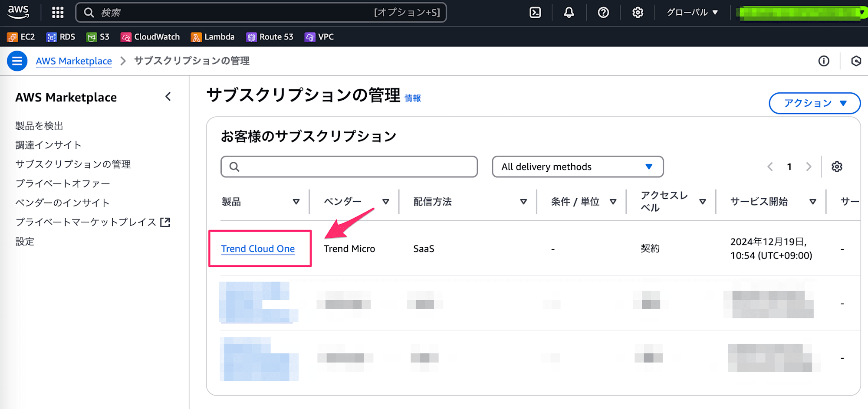This screenshot has width=868, height=409.
Task: Open the help question mark menu
Action: click(603, 13)
